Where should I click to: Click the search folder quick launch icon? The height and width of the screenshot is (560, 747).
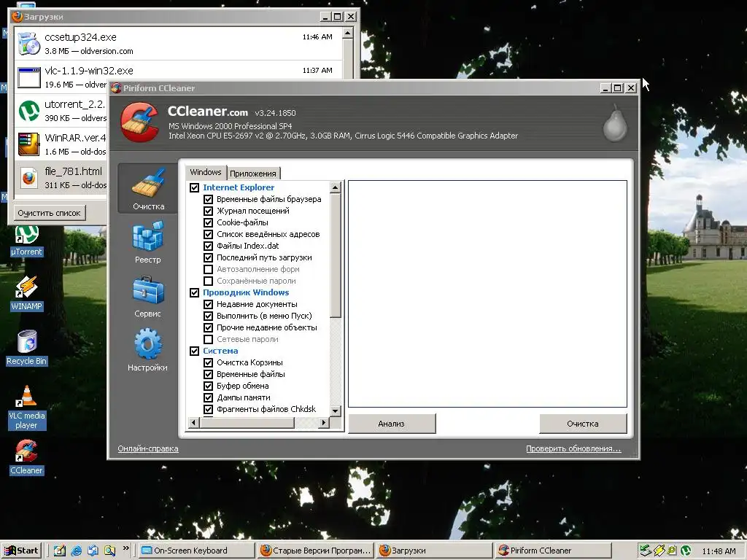(109, 551)
